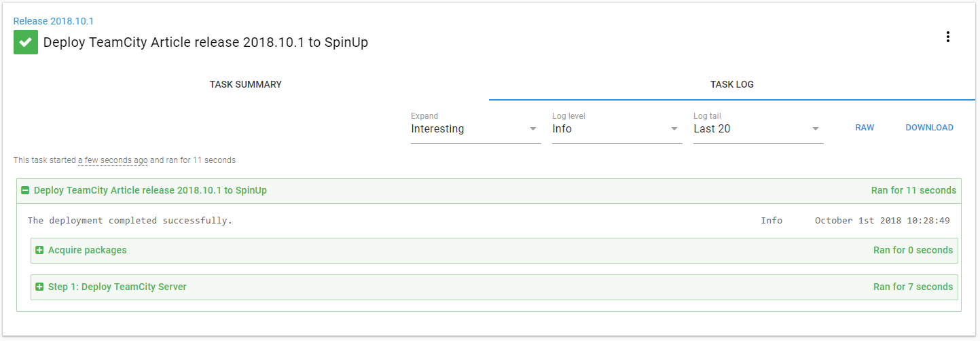
Task: Click the October 1st 2018 log timestamp
Action: pos(882,221)
